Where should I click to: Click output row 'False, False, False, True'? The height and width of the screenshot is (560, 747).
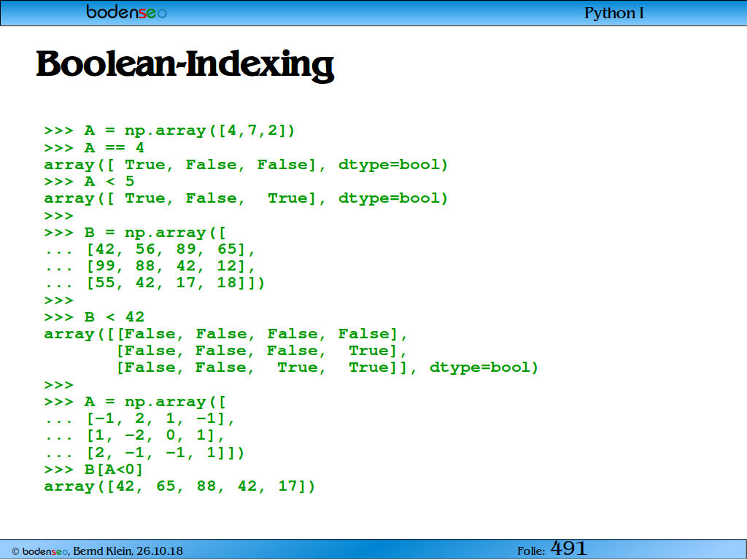[x=262, y=351]
